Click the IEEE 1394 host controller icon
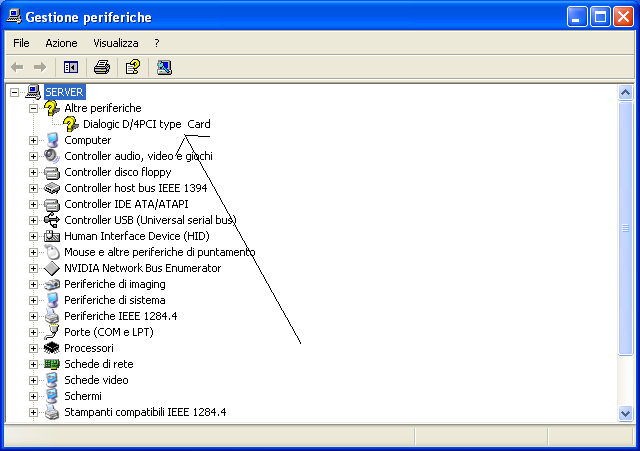The image size is (640, 451). tap(52, 188)
